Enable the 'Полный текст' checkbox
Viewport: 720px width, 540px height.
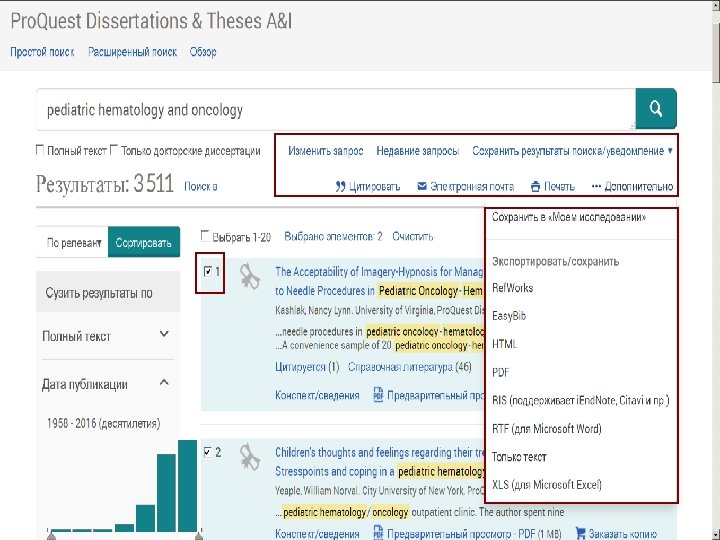point(40,151)
